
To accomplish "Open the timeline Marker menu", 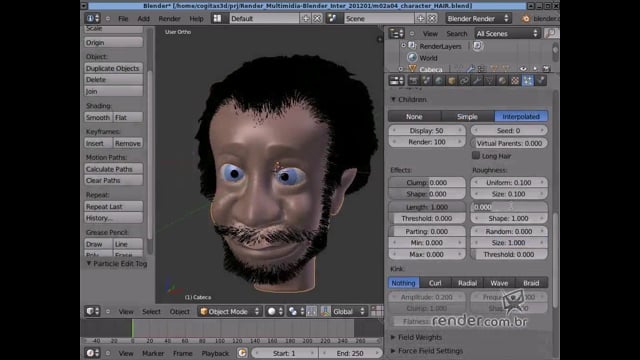I will [x=153, y=353].
